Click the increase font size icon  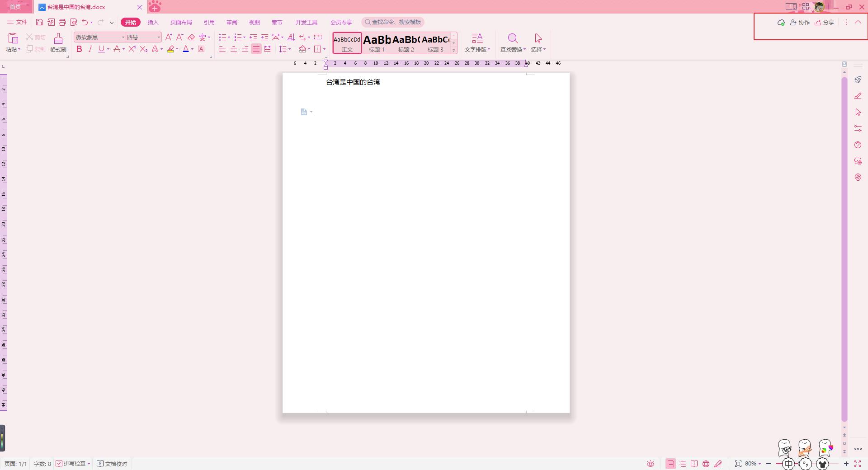[x=169, y=37]
